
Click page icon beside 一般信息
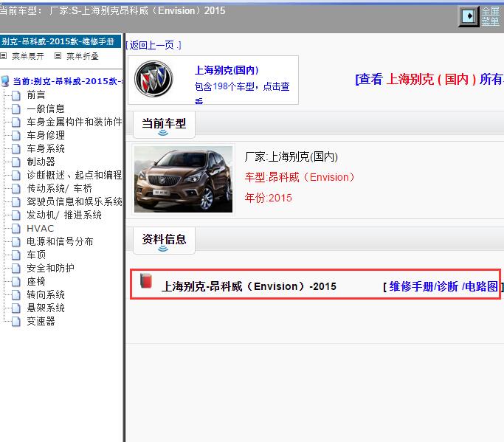pos(16,109)
